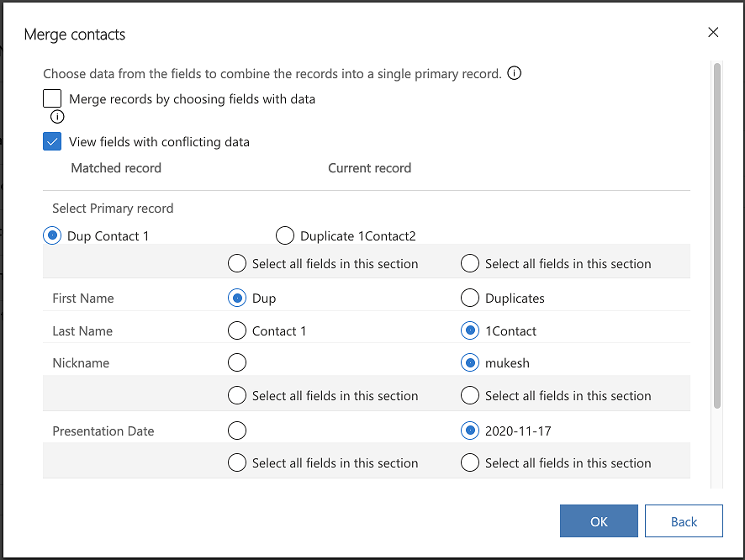Image resolution: width=745 pixels, height=560 pixels.
Task: Click info icon beside the instructions sentence
Action: (x=514, y=73)
